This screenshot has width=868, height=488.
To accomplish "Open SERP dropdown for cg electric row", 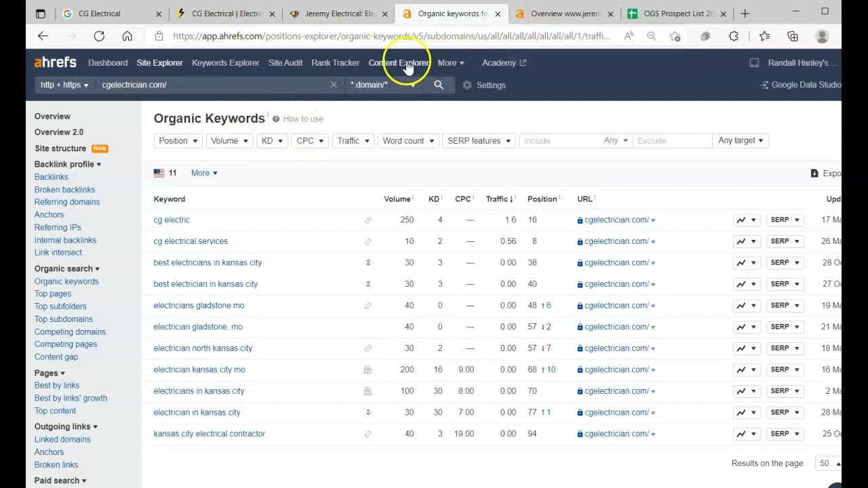I will 785,220.
